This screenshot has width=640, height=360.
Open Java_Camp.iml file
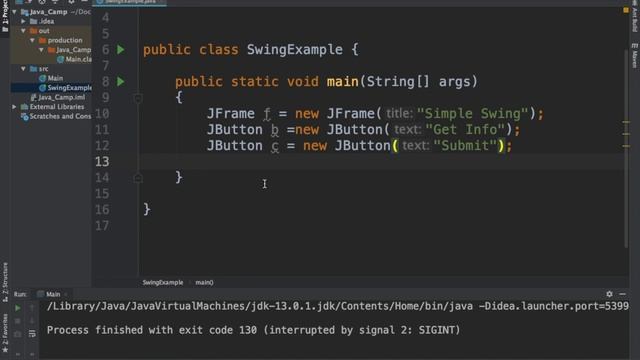[x=58, y=98]
